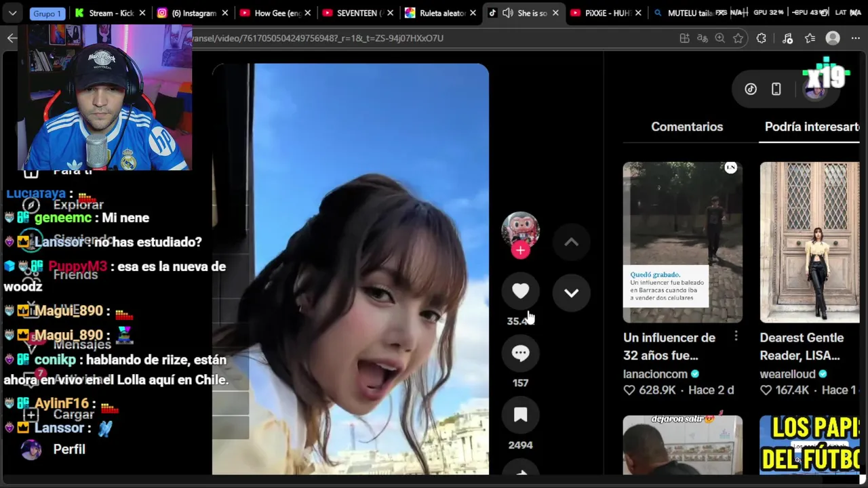
Task: Open the video creator's avatar
Action: [x=520, y=230]
